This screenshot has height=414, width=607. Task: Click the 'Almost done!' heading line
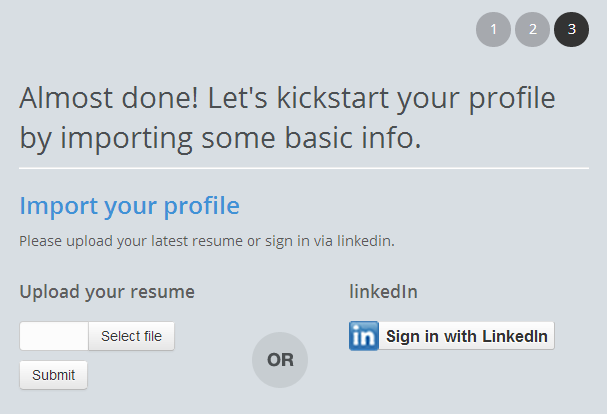pos(287,98)
